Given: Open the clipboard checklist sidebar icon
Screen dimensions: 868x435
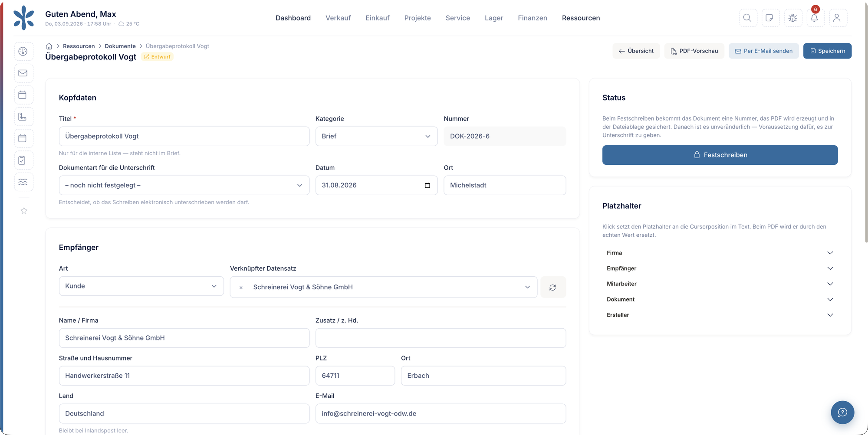Looking at the screenshot, I should pyautogui.click(x=23, y=160).
